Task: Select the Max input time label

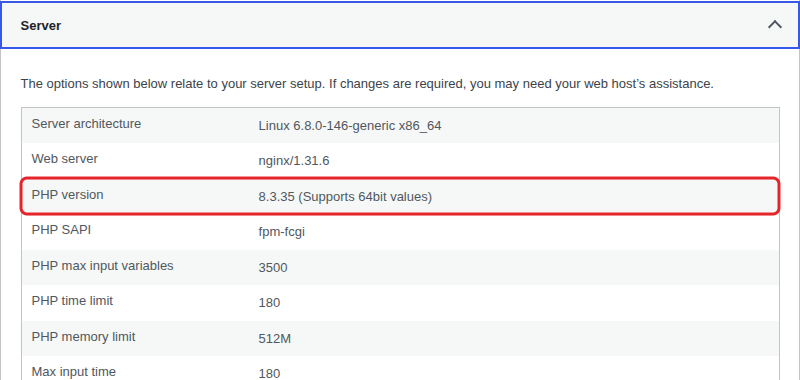Action: [x=74, y=372]
